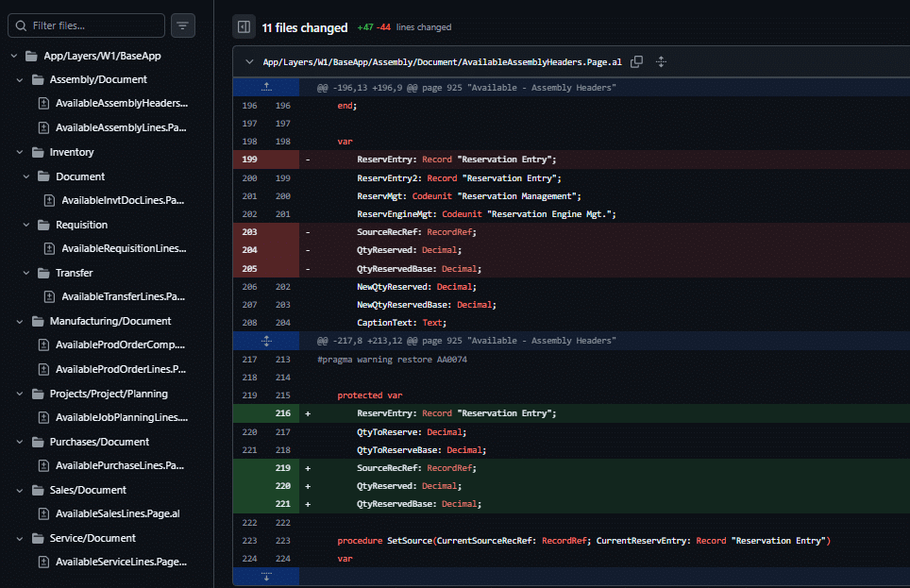Click the search icon in Filter files
This screenshot has height=588, width=910.
coord(22,25)
